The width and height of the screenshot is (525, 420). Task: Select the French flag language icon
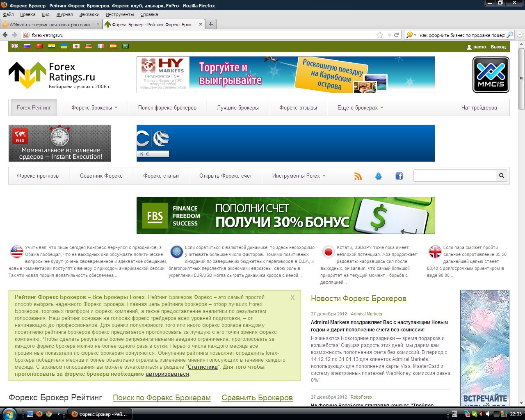(x=101, y=46)
